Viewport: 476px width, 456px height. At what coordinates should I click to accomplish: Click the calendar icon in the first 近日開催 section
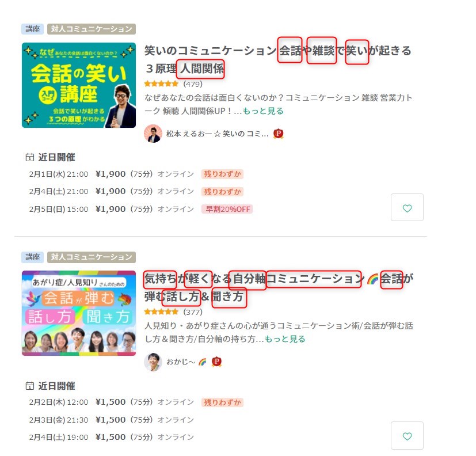point(30,157)
